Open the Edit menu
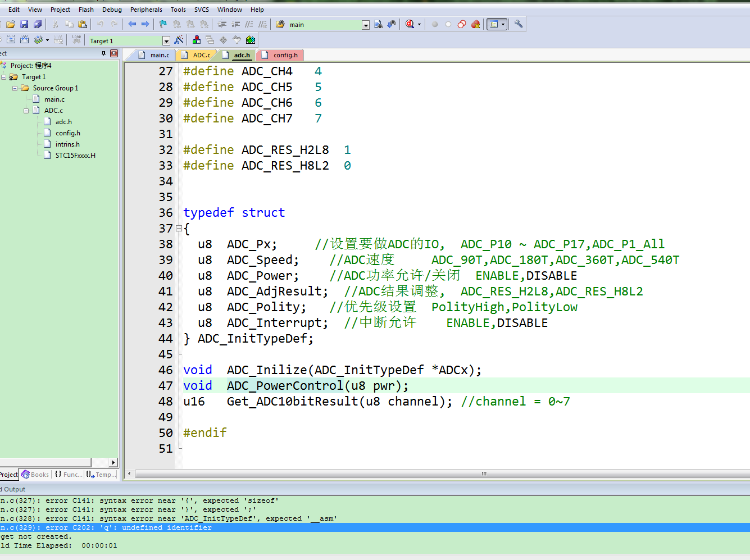This screenshot has width=750, height=560. point(14,10)
